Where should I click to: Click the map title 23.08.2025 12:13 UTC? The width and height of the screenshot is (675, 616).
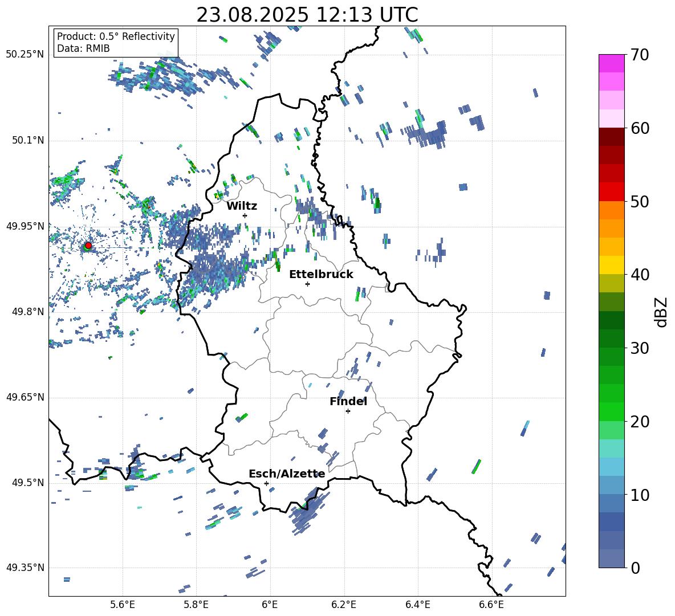pyautogui.click(x=307, y=15)
